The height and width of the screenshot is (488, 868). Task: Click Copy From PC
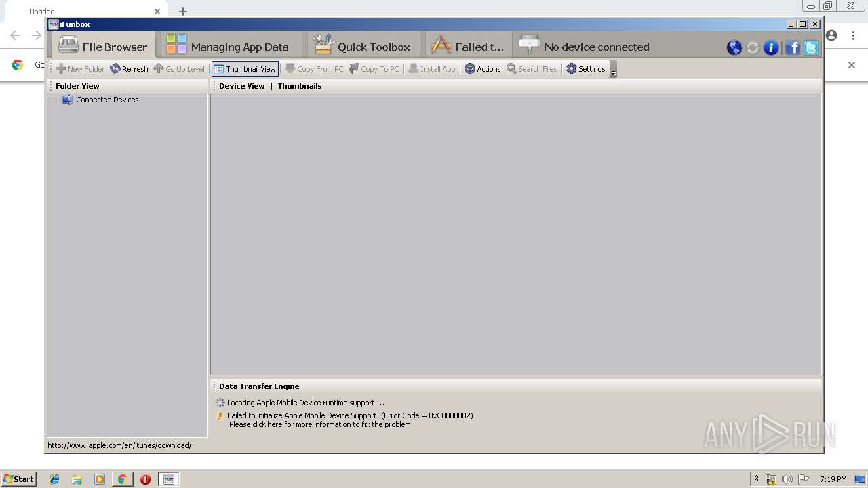click(x=314, y=69)
